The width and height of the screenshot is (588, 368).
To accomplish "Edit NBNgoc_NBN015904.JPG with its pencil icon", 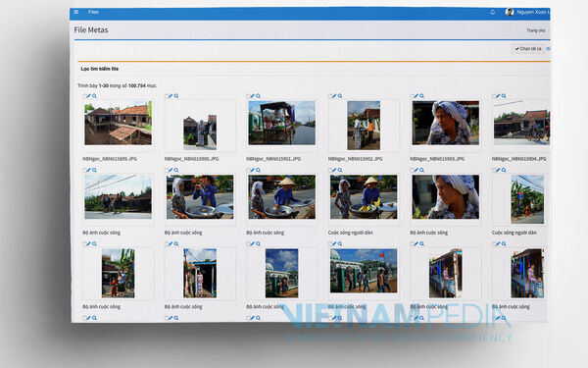I will click(x=498, y=96).
